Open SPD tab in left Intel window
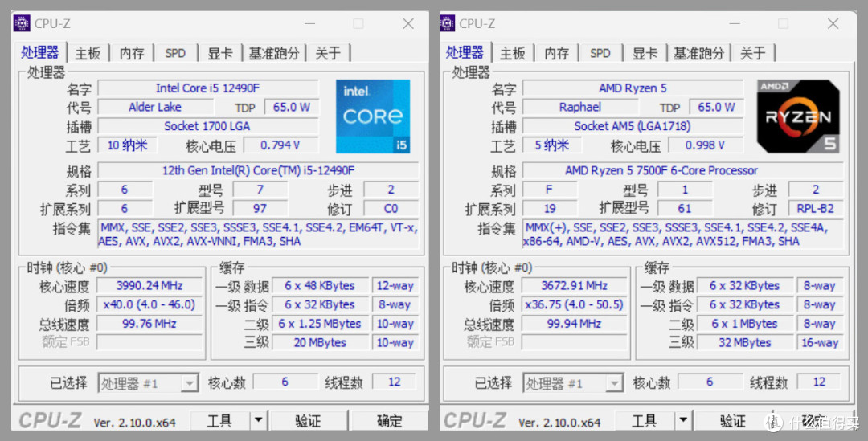 coord(175,53)
